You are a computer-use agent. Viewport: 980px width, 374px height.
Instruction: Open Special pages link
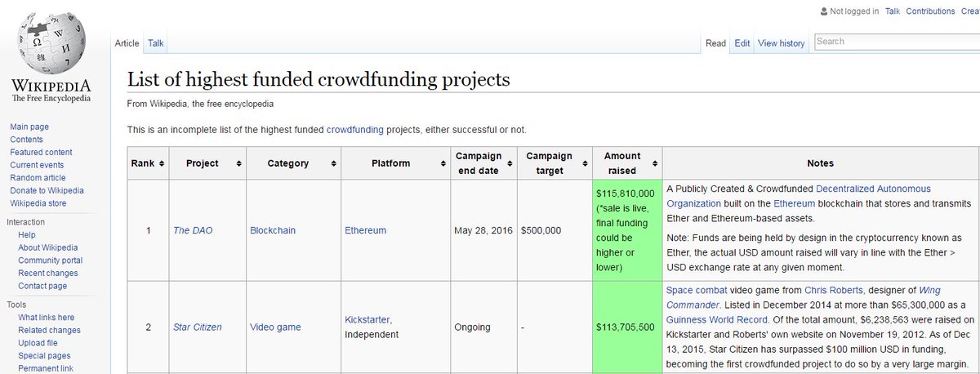point(44,356)
